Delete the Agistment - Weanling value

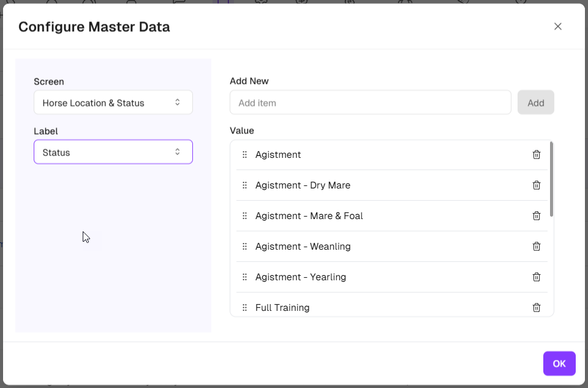[537, 247]
